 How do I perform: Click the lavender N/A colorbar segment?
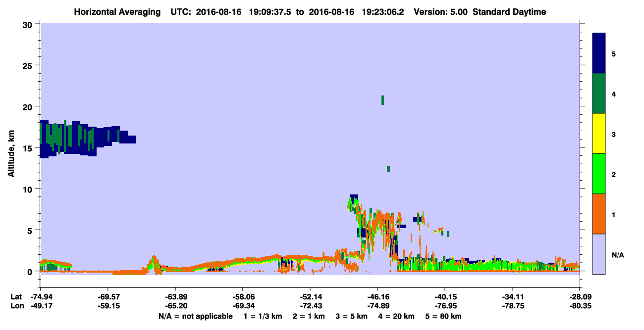[599, 254]
